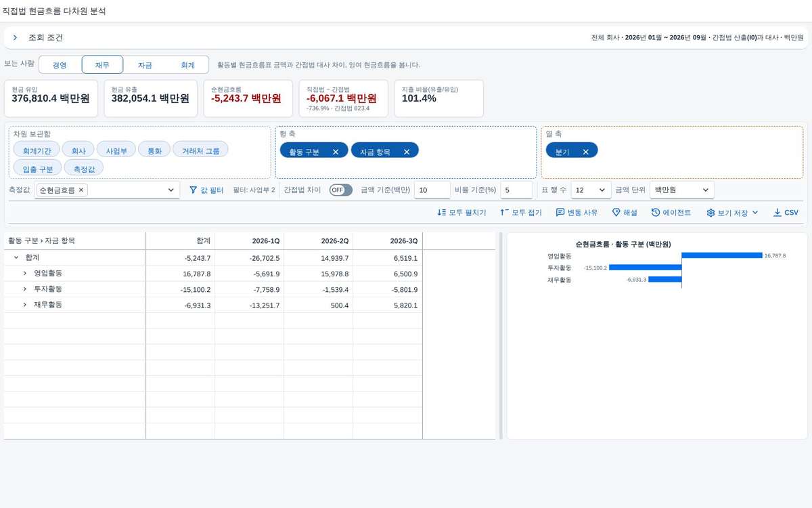
Task: Switch to the 경영 viewer tab
Action: point(60,65)
